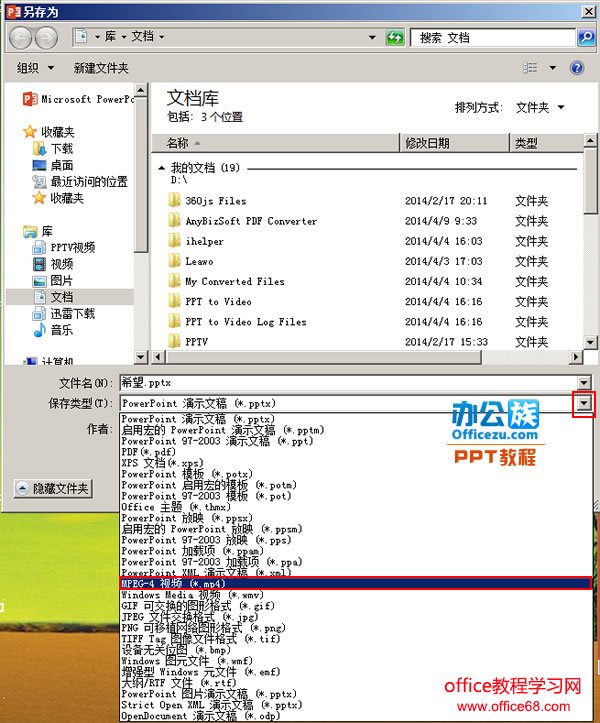Open the view options dropdown arrow
The image size is (600, 723).
(x=552, y=68)
